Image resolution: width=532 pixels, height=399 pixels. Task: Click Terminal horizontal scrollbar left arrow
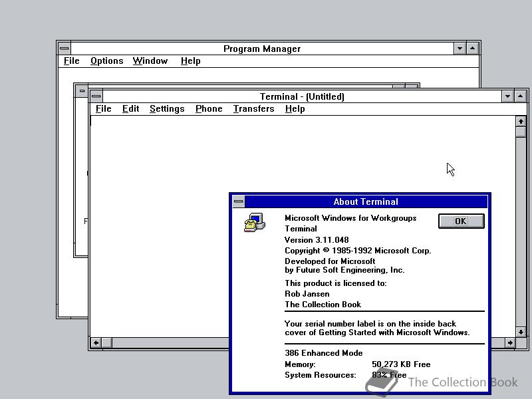(x=96, y=342)
